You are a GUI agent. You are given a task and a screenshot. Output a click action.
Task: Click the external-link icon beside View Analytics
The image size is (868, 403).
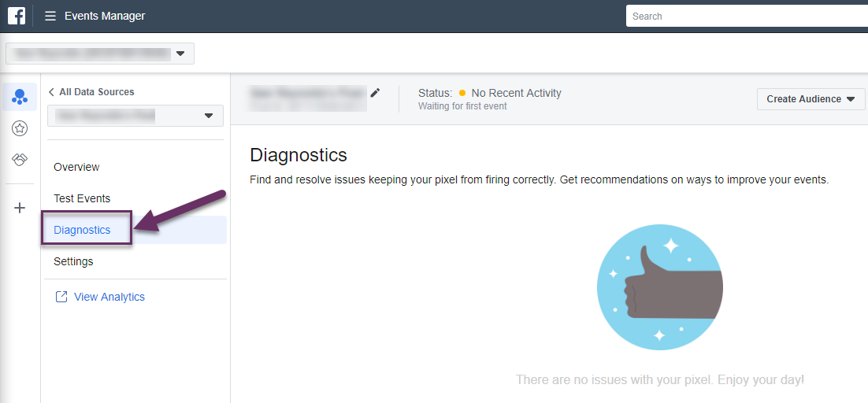click(x=61, y=297)
